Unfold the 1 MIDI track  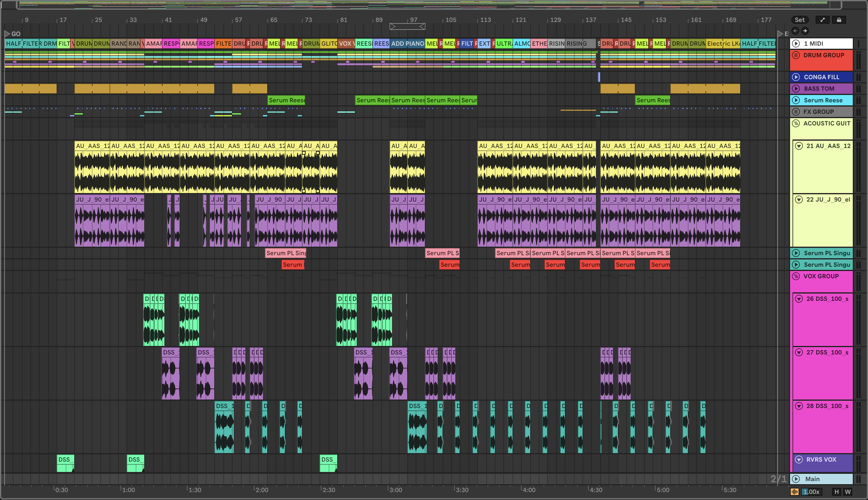click(796, 44)
